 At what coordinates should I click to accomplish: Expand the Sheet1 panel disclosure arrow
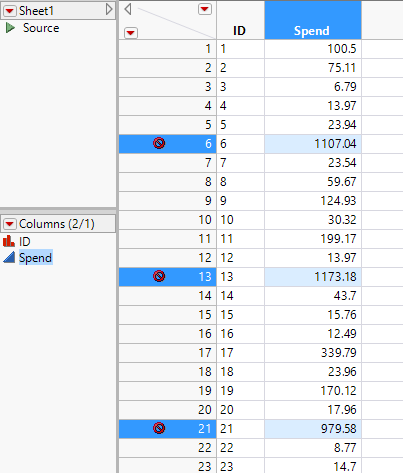[109, 9]
